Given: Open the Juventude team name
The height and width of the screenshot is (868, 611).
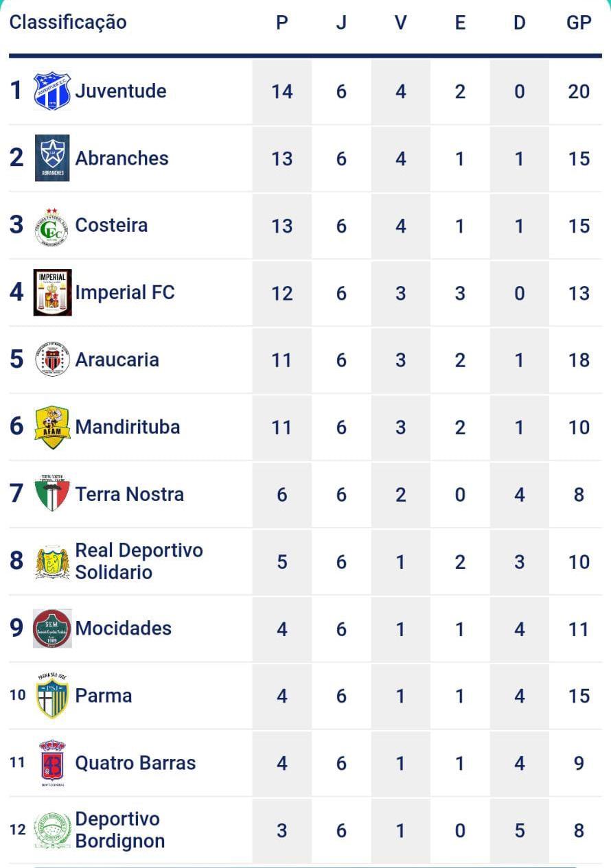Looking at the screenshot, I should 121,91.
